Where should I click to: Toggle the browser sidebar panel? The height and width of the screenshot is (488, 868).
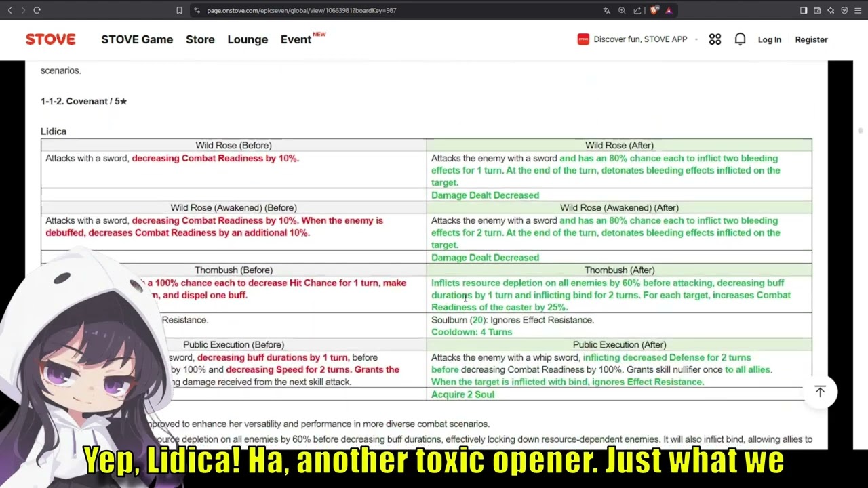804,10
